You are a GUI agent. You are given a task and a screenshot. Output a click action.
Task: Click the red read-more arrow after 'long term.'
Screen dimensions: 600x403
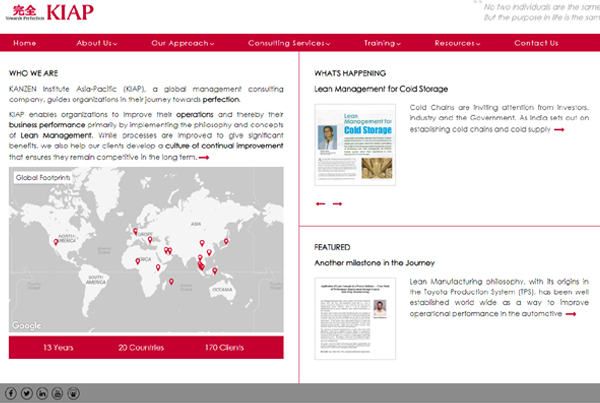tap(204, 157)
